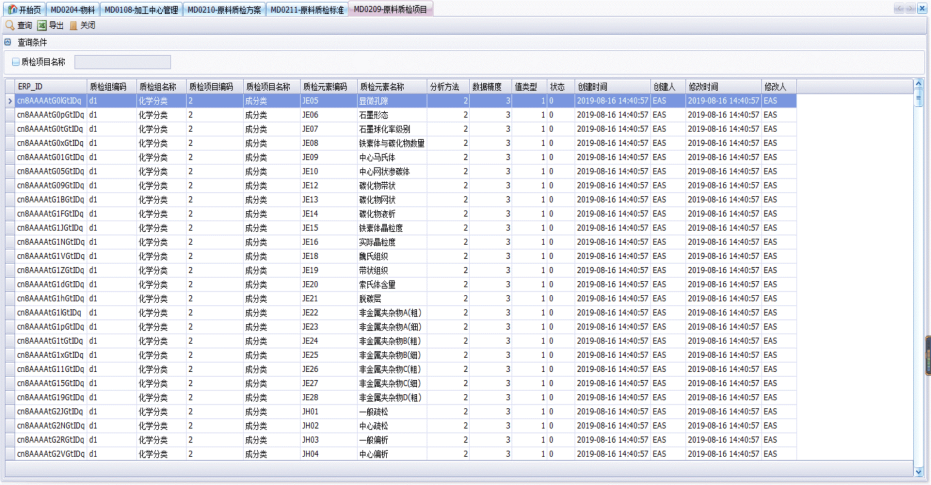The height and width of the screenshot is (485, 931).
Task: Select cell 碳化物液析
Action: tap(392, 214)
